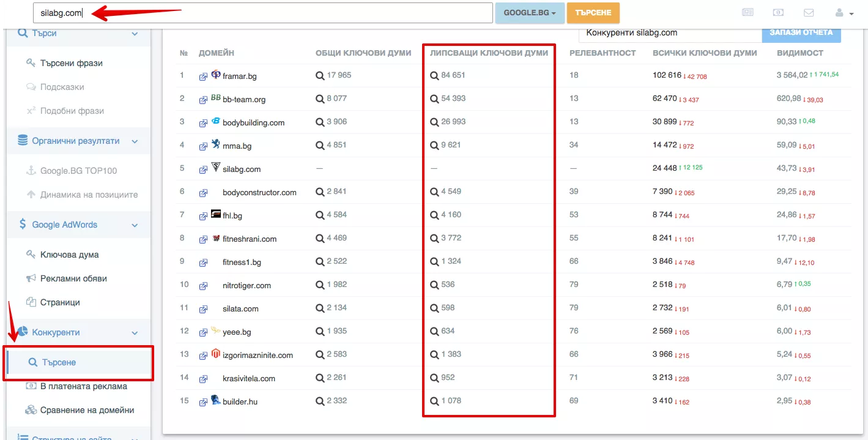
Task: Open external link icon for framar.bg
Action: pos(203,76)
